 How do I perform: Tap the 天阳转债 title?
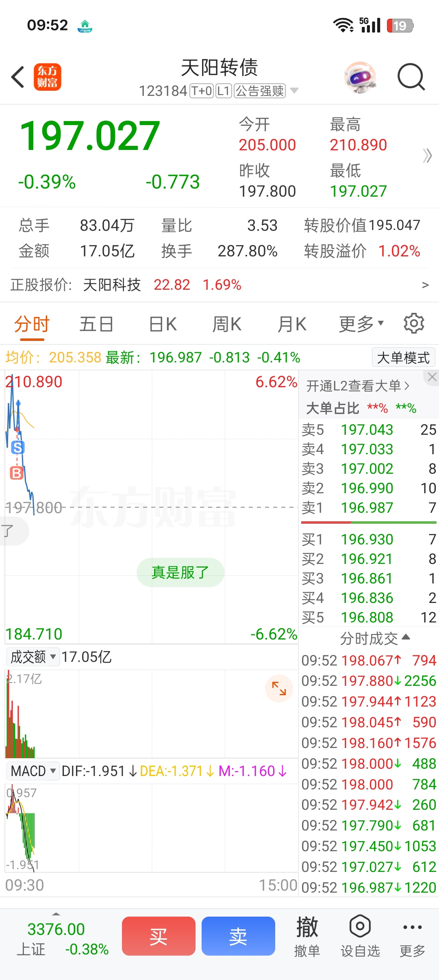(x=219, y=67)
